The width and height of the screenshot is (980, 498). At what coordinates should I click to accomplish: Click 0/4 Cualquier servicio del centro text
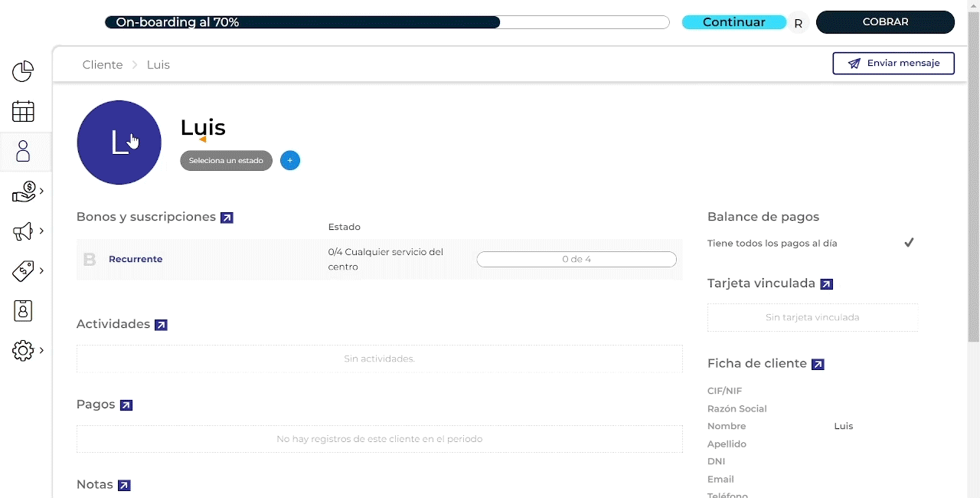(386, 259)
